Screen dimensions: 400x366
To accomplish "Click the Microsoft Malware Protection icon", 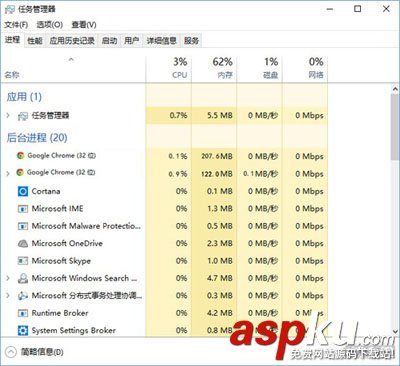I will (x=23, y=226).
